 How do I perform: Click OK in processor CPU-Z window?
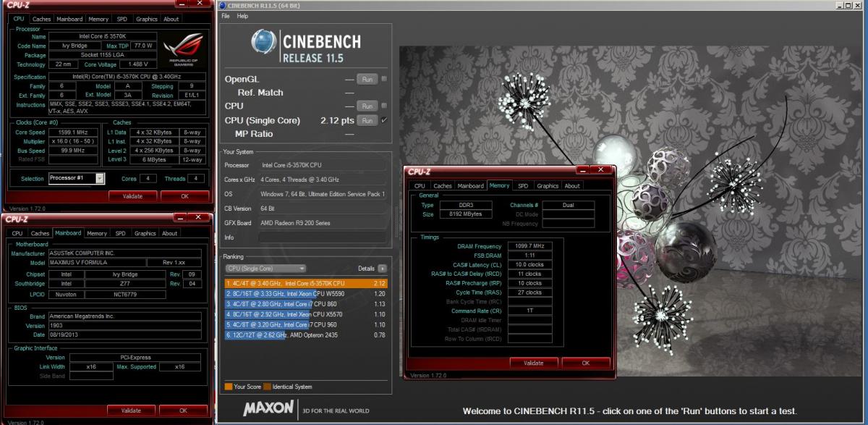pos(184,195)
